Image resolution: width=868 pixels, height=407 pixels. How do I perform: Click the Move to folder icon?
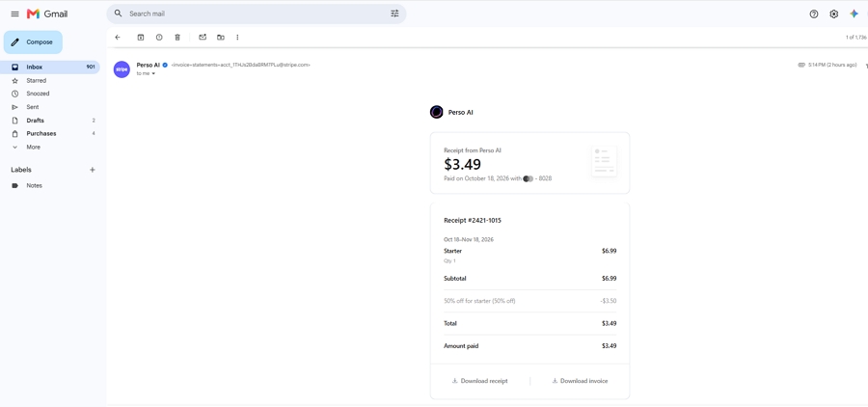click(x=221, y=37)
